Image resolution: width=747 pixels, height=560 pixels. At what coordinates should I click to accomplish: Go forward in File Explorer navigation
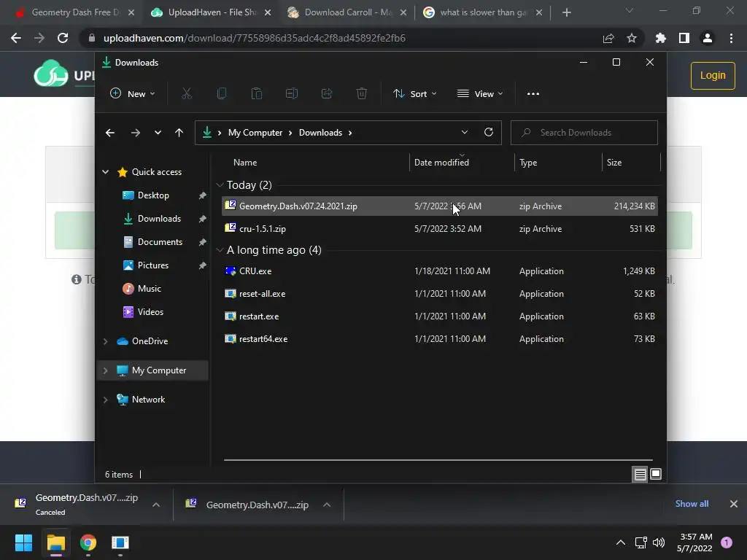[135, 133]
